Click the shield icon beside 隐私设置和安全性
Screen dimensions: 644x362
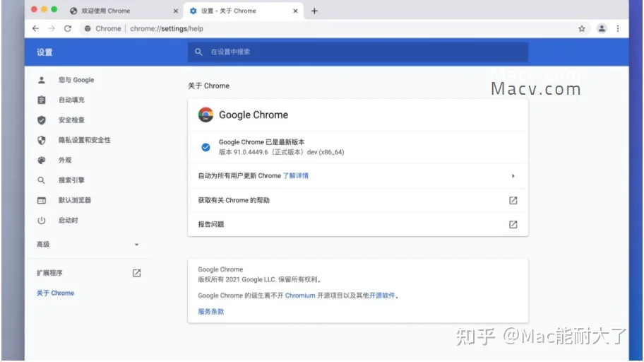pos(42,140)
